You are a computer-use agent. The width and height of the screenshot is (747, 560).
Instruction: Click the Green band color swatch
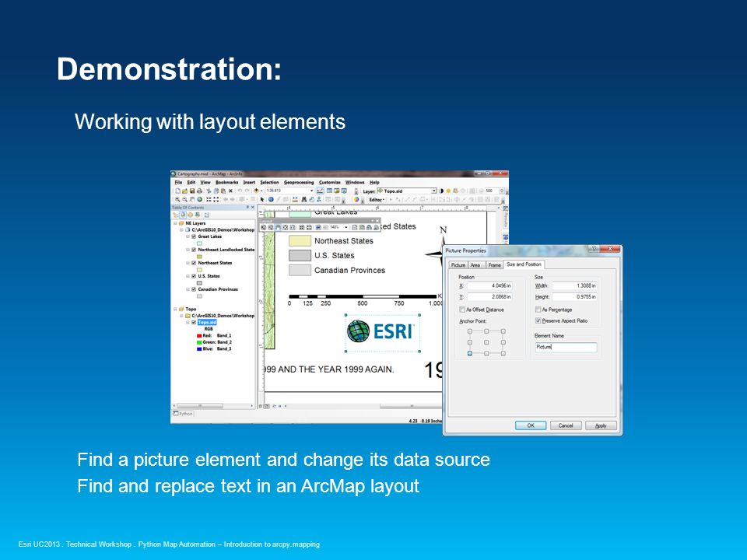point(199,342)
